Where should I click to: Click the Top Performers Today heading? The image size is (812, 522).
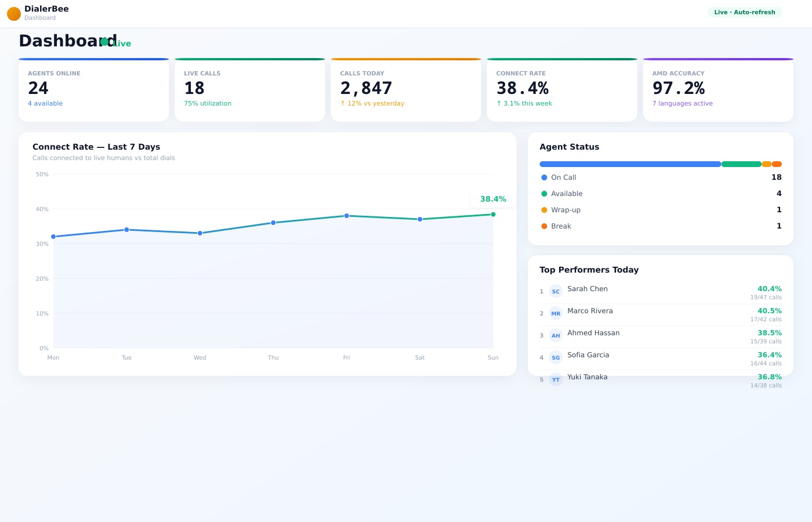589,270
